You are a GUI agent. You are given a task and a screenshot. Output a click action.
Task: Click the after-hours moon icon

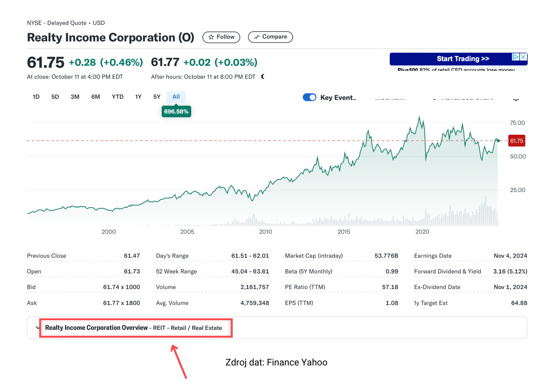point(263,77)
